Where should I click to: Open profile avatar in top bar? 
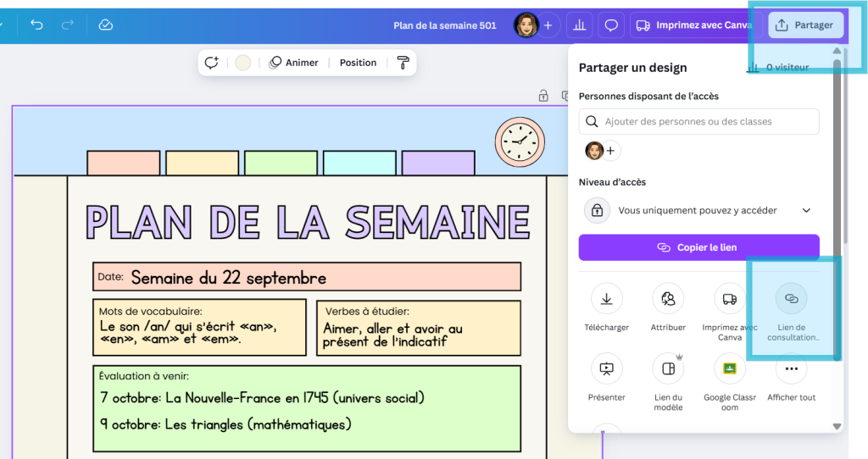(526, 25)
